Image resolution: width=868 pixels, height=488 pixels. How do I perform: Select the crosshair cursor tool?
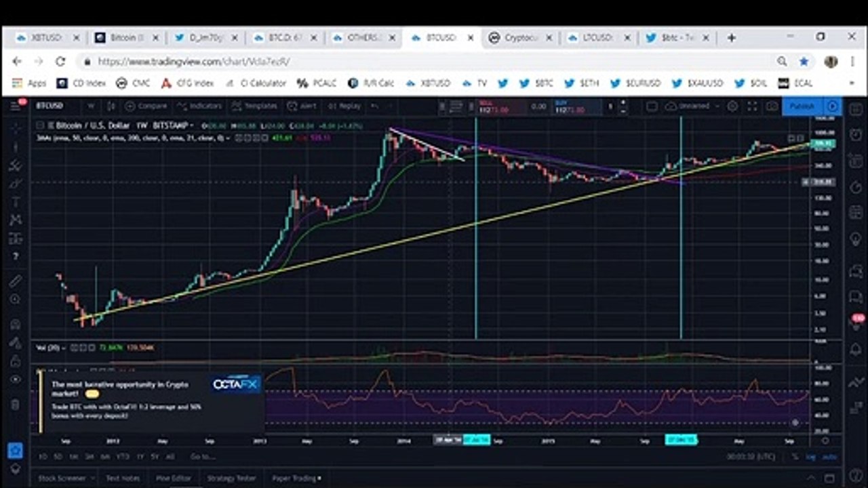(x=16, y=127)
